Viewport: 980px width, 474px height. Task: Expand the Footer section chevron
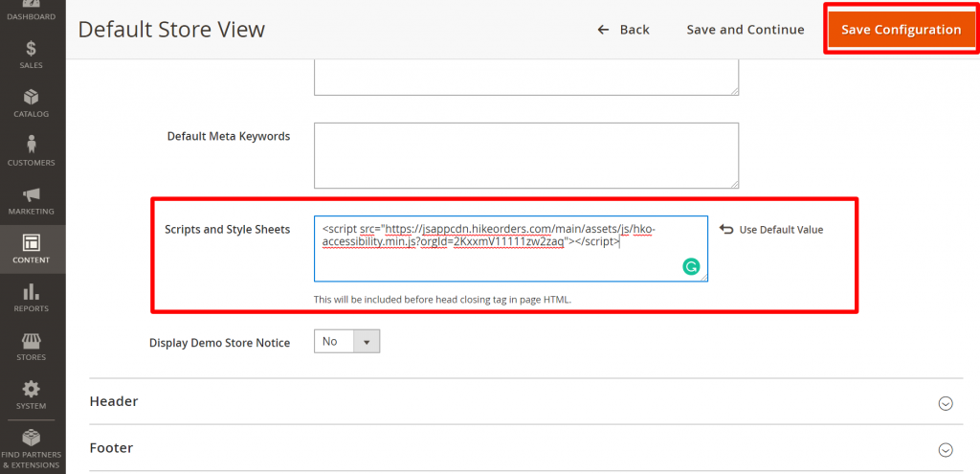(946, 450)
